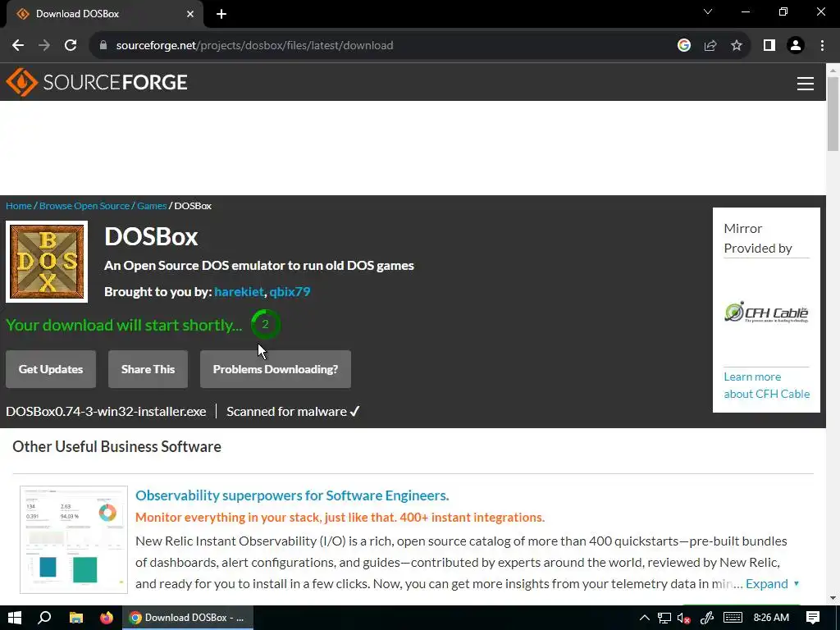Switch to Chrome Download DOSBox taskbar item
840x630 pixels.
(188, 618)
